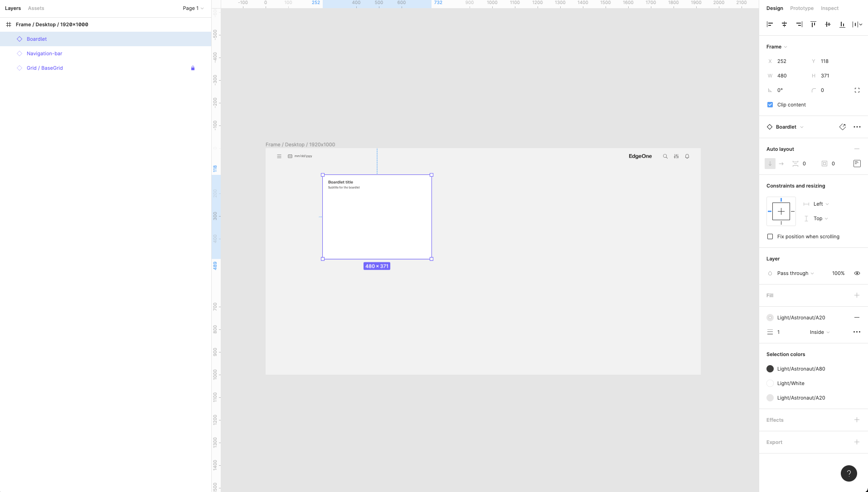
Task: Open the Left horizontal constraint dropdown
Action: [x=820, y=204]
